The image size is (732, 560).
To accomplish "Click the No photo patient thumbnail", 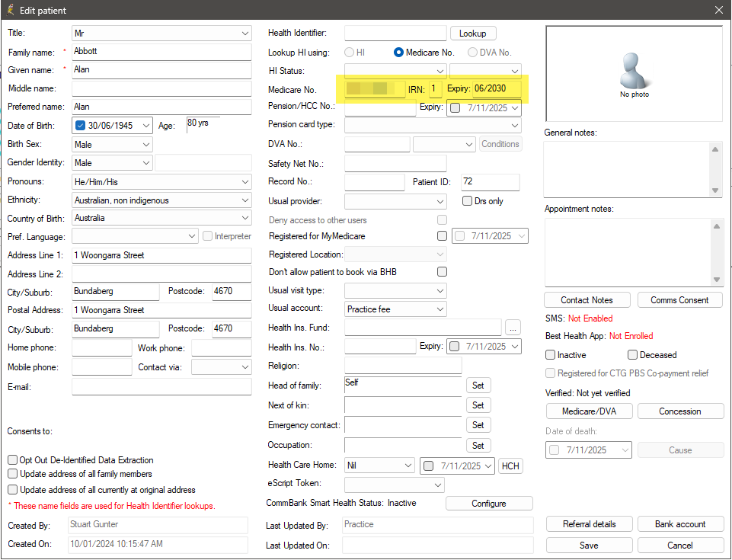I will (634, 74).
